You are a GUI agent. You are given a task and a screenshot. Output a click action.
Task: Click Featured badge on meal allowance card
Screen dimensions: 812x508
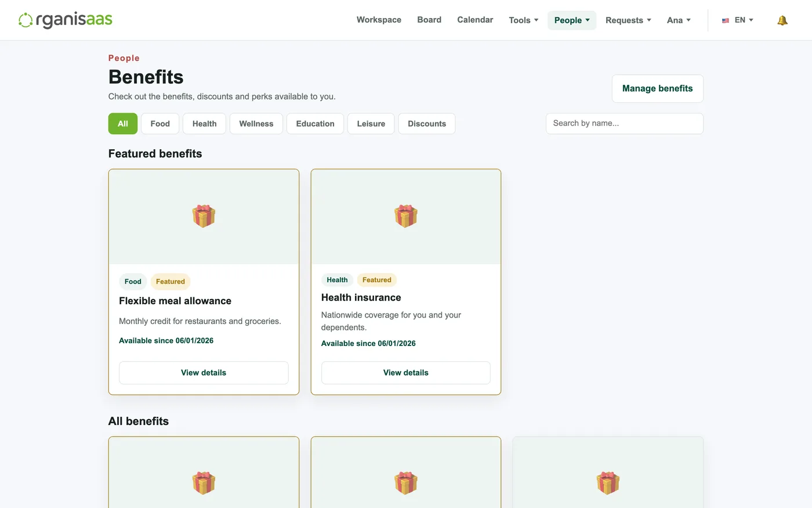171,282
